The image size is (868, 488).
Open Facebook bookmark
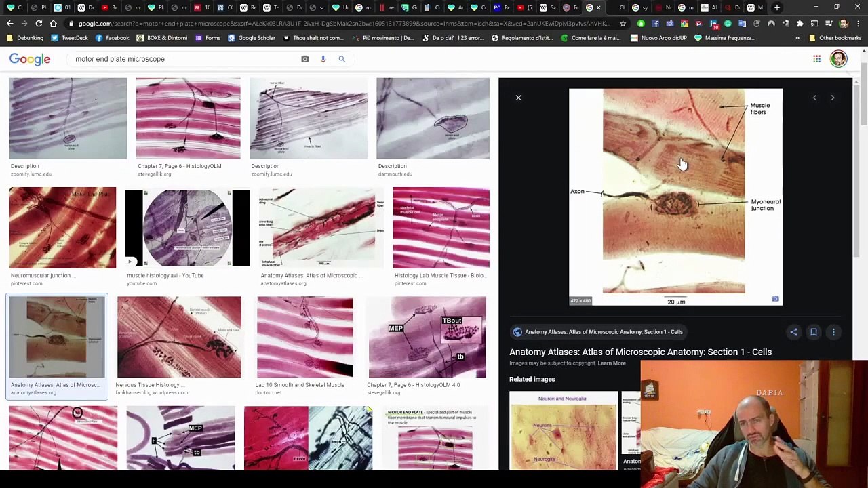coord(112,38)
